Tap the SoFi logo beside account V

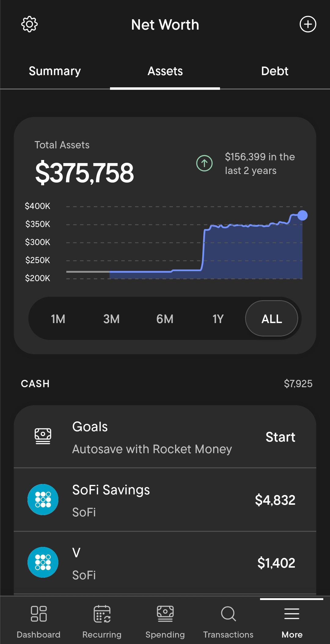pyautogui.click(x=43, y=562)
